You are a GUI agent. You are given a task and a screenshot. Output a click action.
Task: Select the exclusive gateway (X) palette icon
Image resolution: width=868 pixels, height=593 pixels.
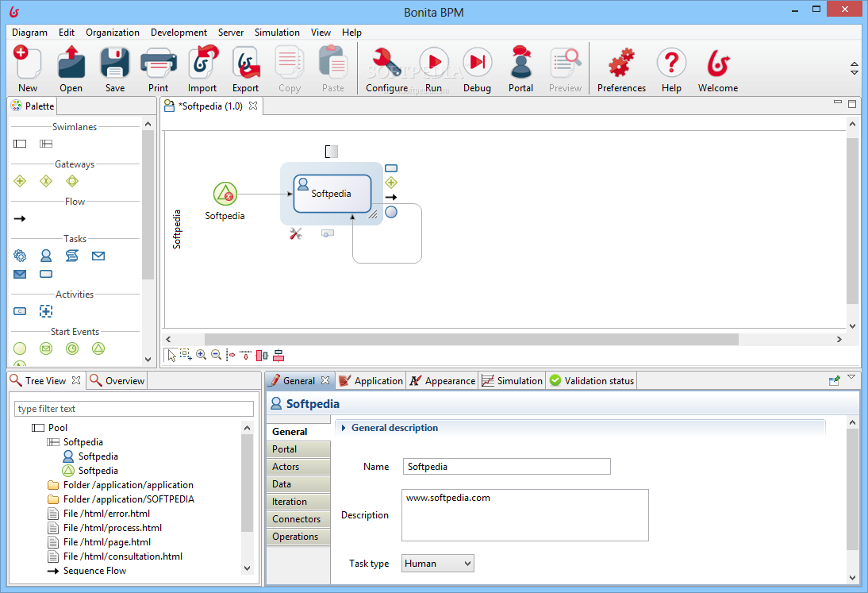tap(46, 181)
